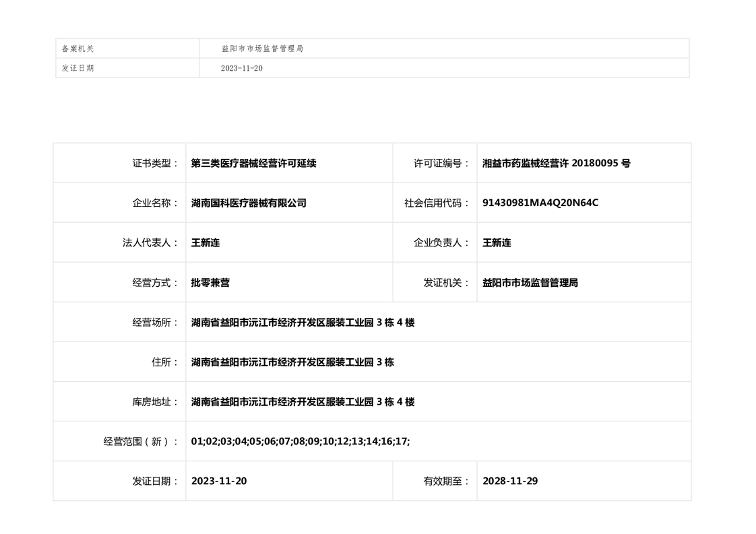The height and width of the screenshot is (534, 756).
Task: Click the 经营范围（新） label
Action: 141,442
